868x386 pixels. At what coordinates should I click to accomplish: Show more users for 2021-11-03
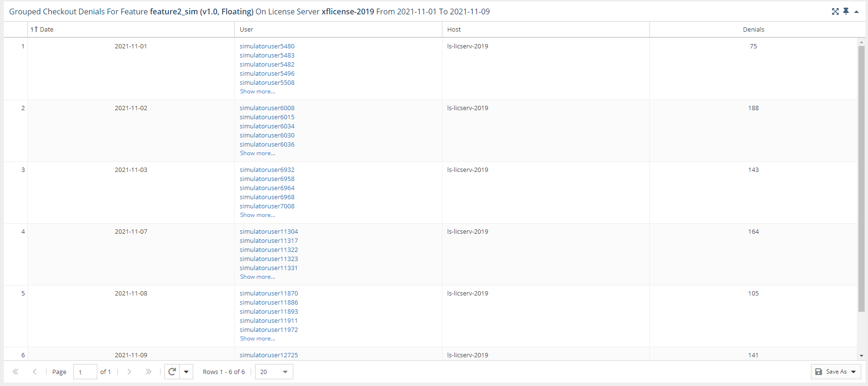tap(257, 215)
